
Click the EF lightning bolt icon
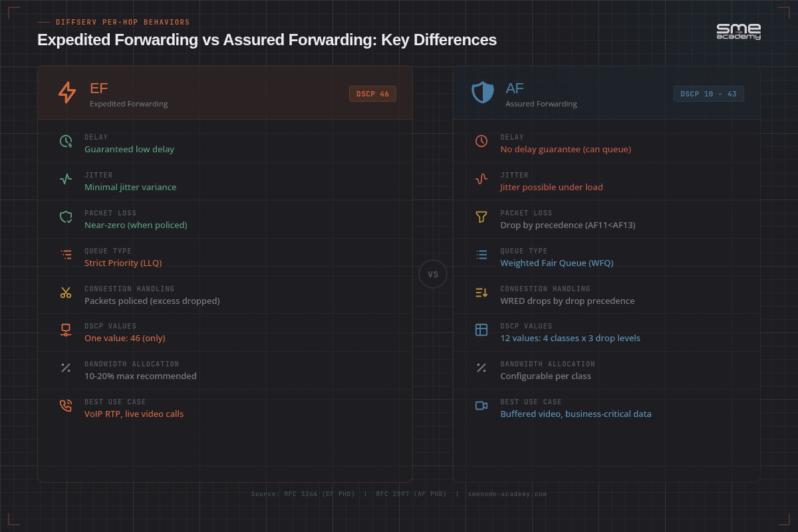(x=66, y=92)
